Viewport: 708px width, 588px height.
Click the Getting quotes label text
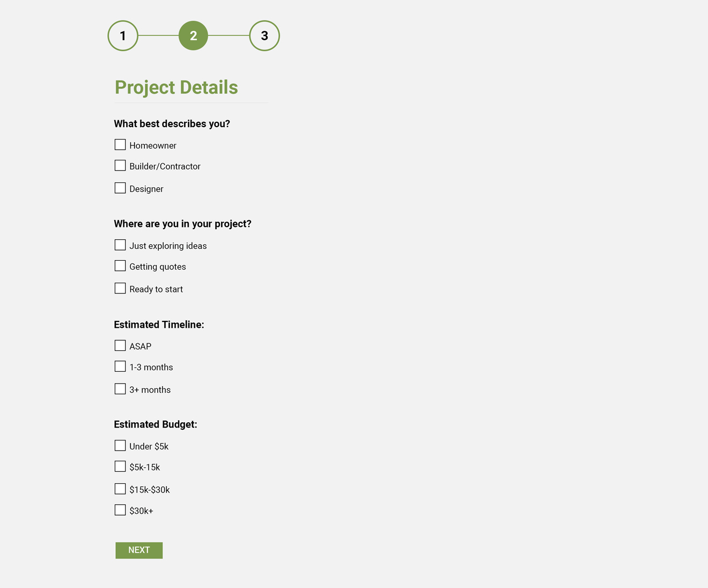[x=158, y=267]
